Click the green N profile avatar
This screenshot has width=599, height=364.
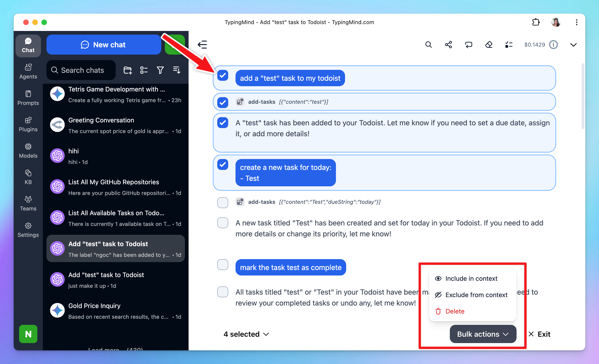(28, 334)
